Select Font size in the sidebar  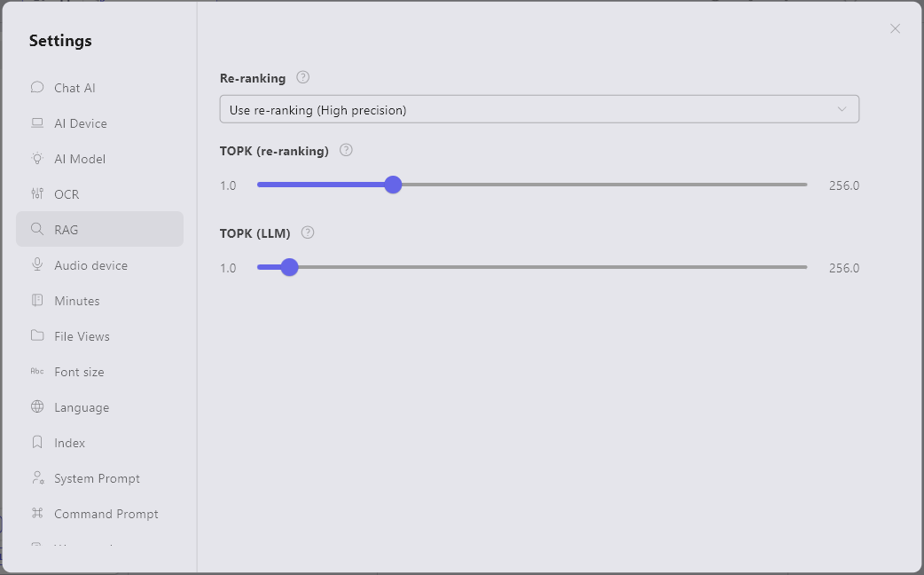pos(79,372)
